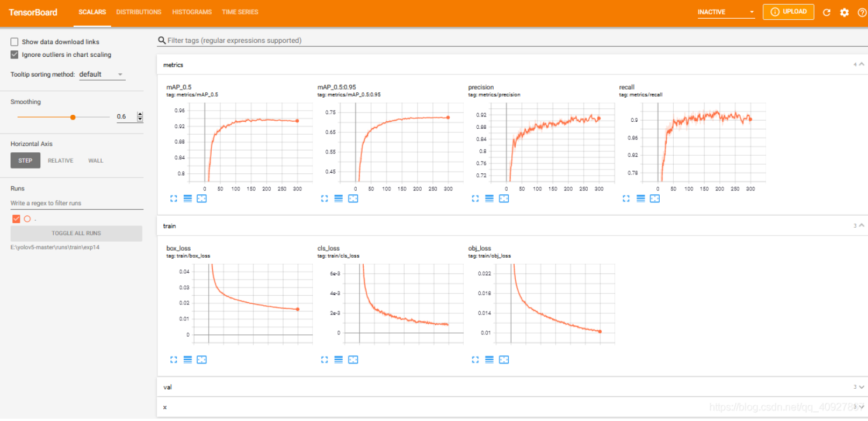This screenshot has height=421, width=868.
Task: Toggle y-axis log scale for obj_loss chart
Action: click(x=490, y=360)
